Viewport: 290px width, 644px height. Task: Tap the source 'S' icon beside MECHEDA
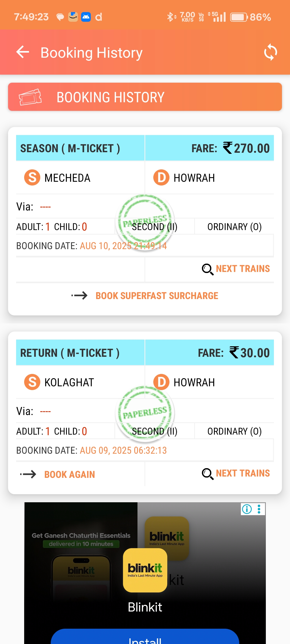32,178
